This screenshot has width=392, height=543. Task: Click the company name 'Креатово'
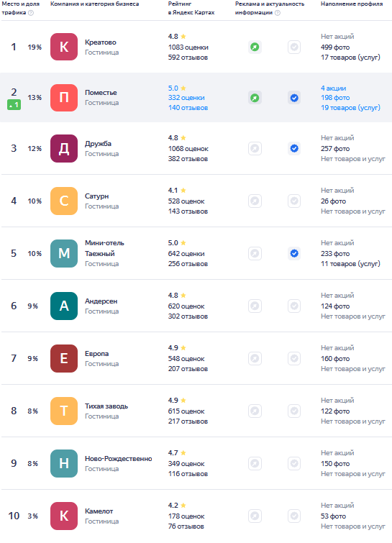[101, 42]
